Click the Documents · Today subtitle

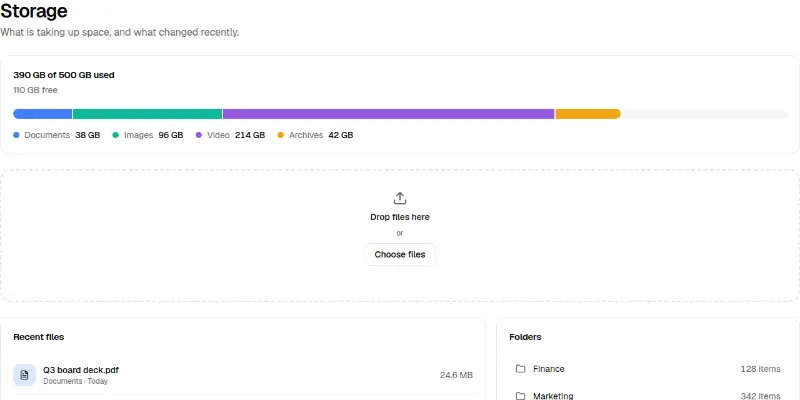(x=76, y=381)
